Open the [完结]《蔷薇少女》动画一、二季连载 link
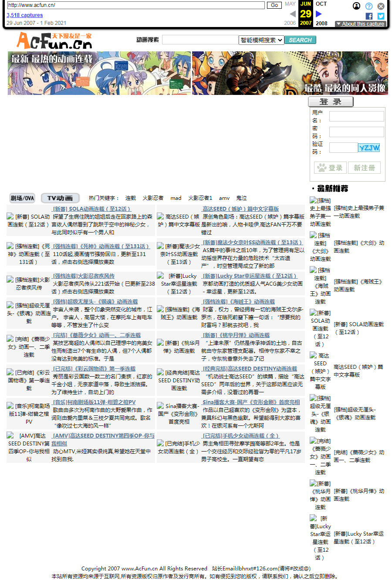The height and width of the screenshot is (580, 392). [x=96, y=335]
